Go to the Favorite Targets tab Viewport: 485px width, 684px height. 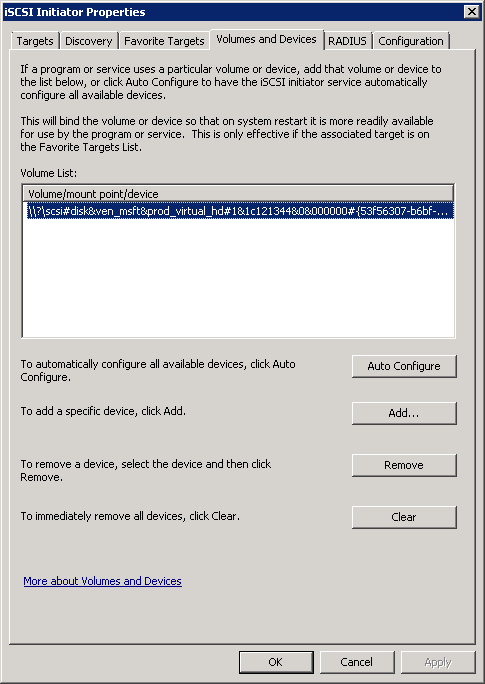(x=164, y=41)
